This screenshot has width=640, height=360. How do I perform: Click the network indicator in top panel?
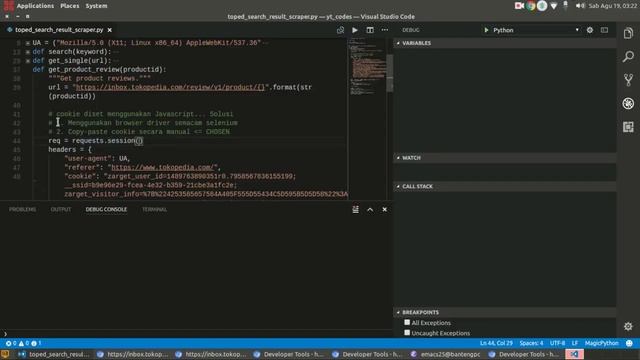click(x=553, y=6)
